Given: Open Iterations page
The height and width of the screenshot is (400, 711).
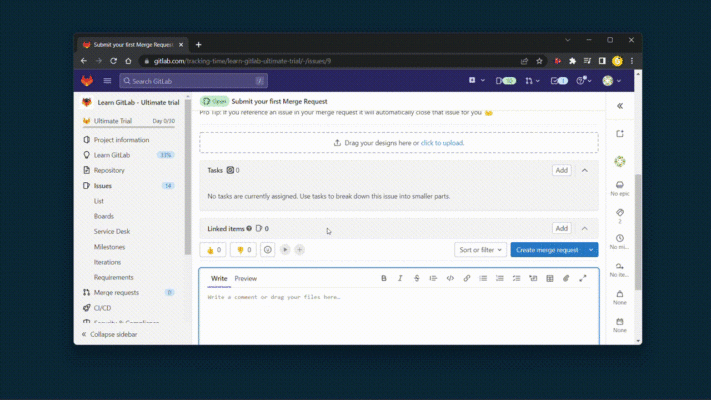Looking at the screenshot, I should click(x=107, y=262).
